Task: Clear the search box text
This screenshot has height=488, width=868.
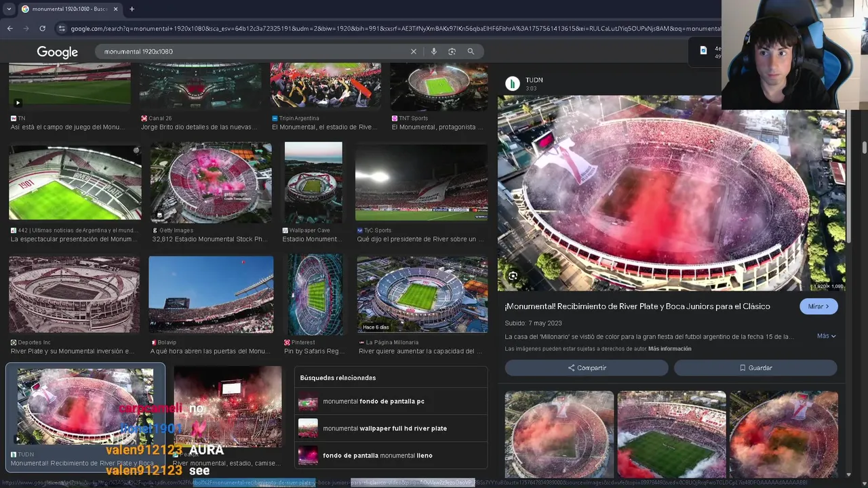Action: click(x=413, y=52)
